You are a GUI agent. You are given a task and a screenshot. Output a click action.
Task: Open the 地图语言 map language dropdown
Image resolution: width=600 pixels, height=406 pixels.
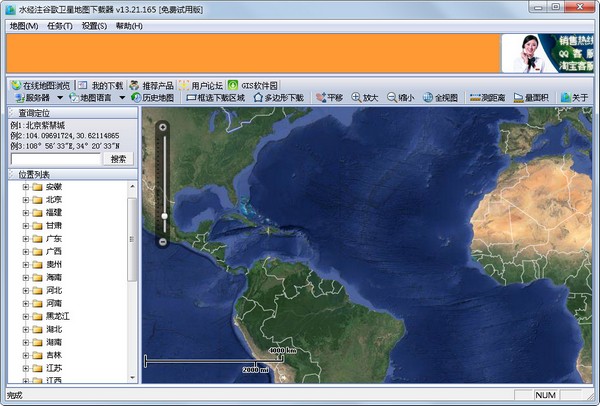98,98
